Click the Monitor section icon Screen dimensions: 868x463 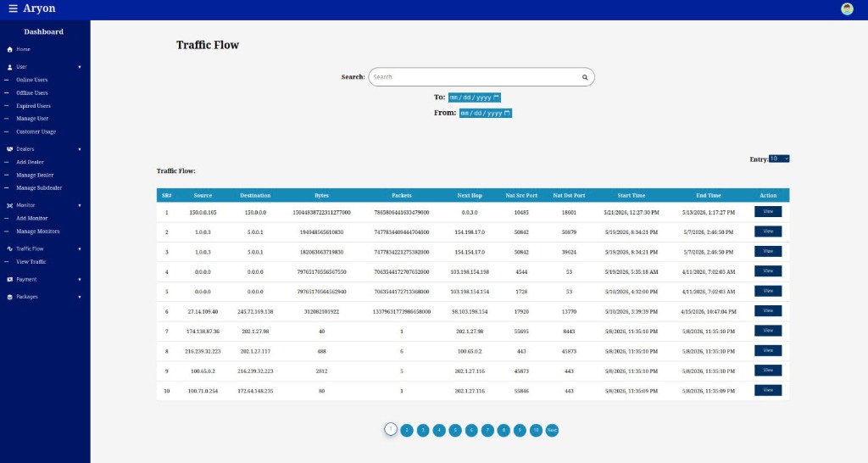point(9,205)
